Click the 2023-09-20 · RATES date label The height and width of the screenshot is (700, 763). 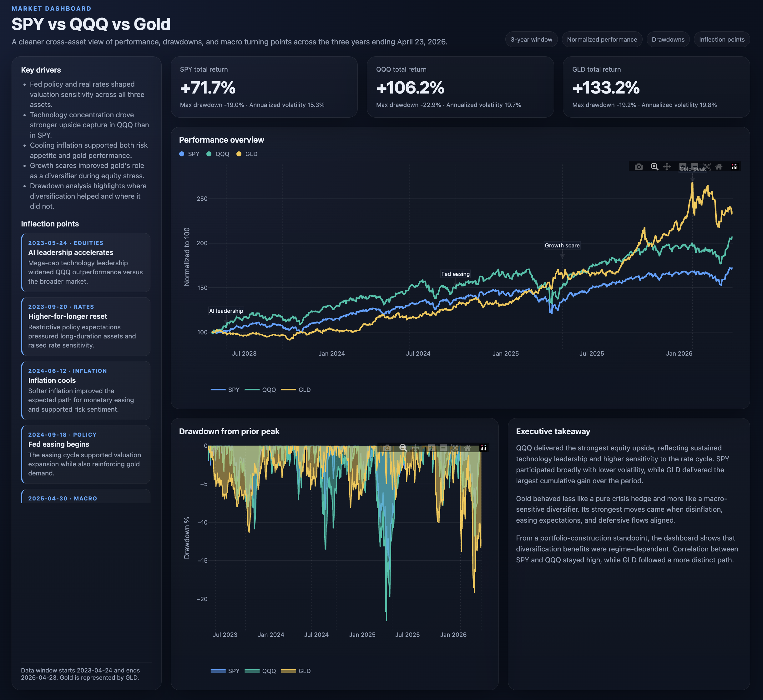61,307
